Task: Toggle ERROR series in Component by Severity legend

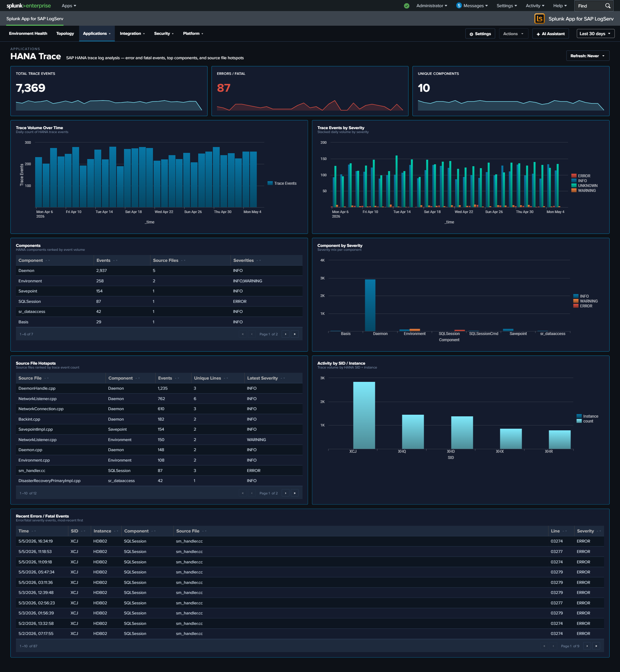Action: pos(583,306)
